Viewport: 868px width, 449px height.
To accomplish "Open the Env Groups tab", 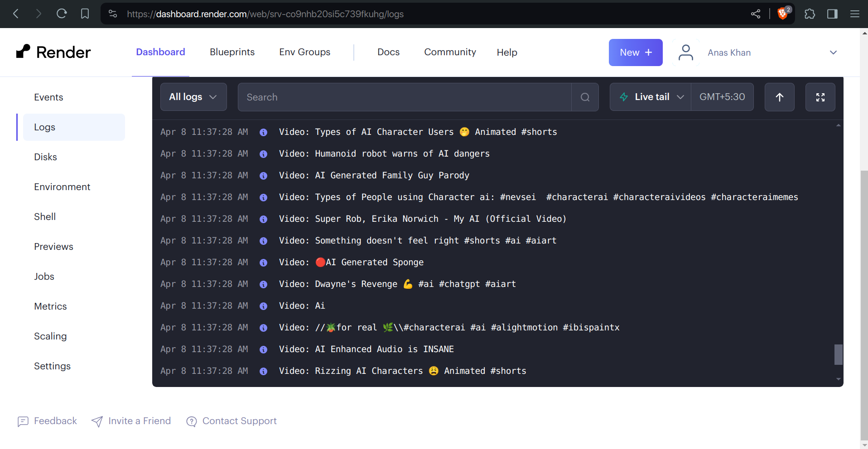I will [305, 52].
